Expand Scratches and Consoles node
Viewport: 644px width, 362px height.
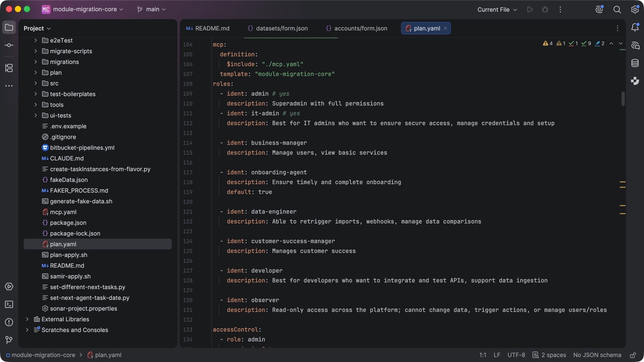pos(27,330)
